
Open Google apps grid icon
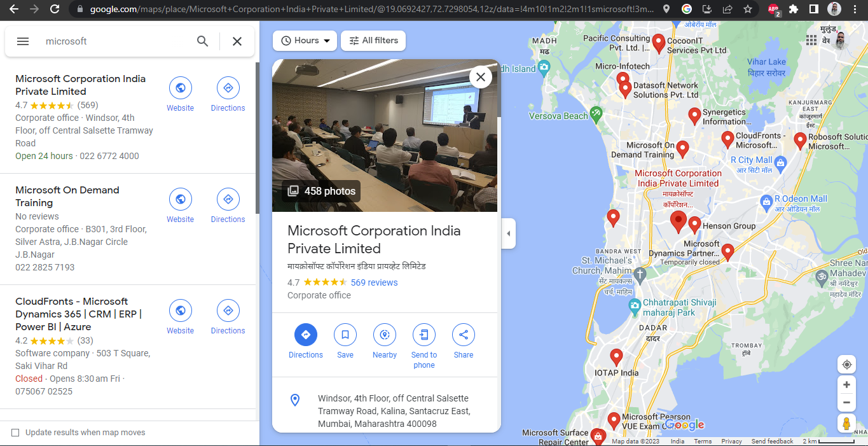click(x=811, y=40)
